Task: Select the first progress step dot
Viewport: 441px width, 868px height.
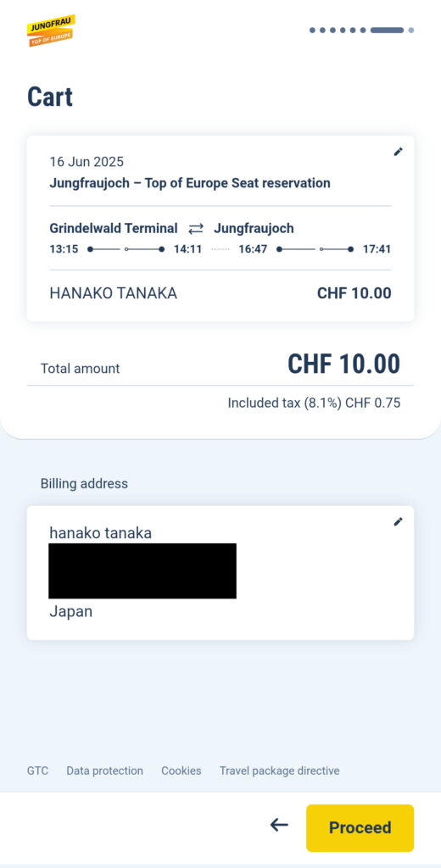Action: pyautogui.click(x=312, y=31)
